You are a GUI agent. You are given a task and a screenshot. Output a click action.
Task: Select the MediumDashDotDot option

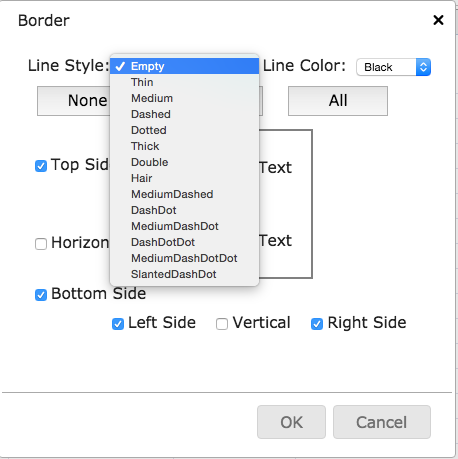click(x=184, y=258)
